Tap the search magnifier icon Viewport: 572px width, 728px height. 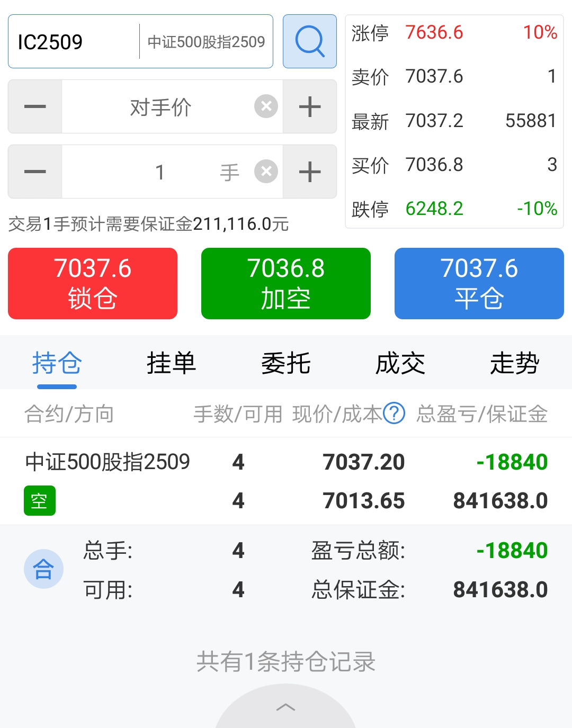pos(310,41)
